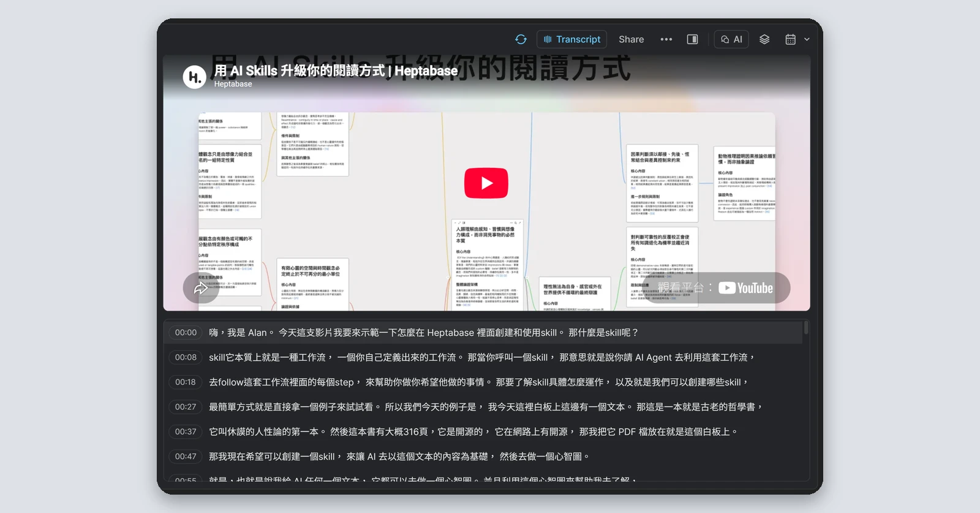980x513 pixels.
Task: Jump to timestamp 00:18
Action: point(186,382)
